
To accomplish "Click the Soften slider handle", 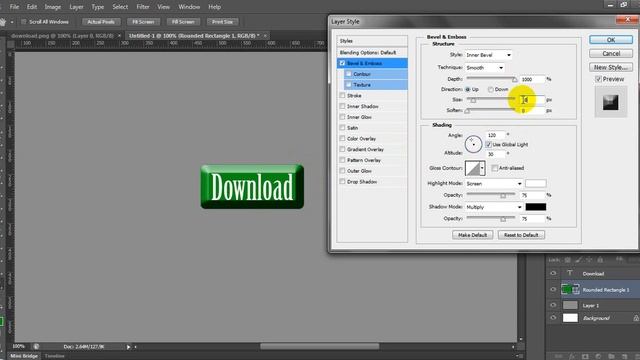I will point(467,111).
